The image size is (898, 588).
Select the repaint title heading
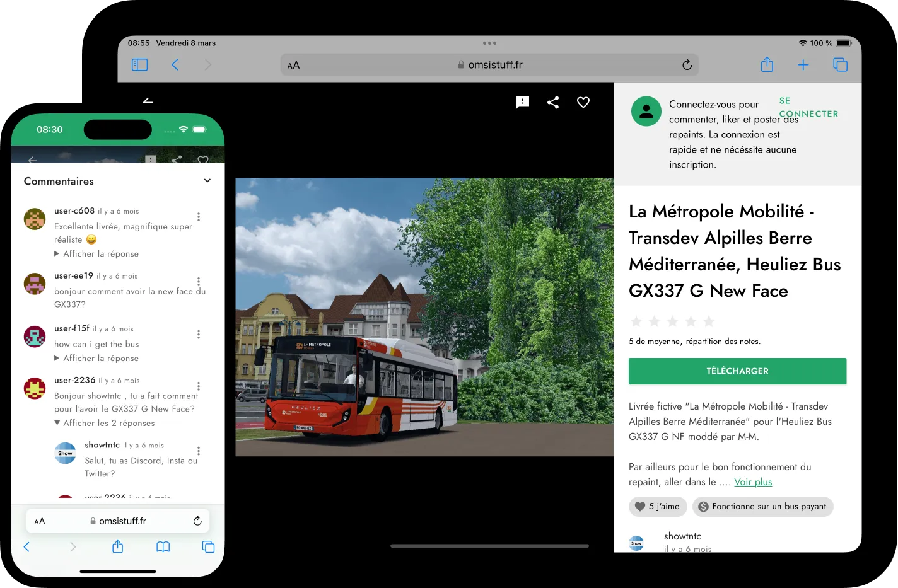click(x=735, y=251)
